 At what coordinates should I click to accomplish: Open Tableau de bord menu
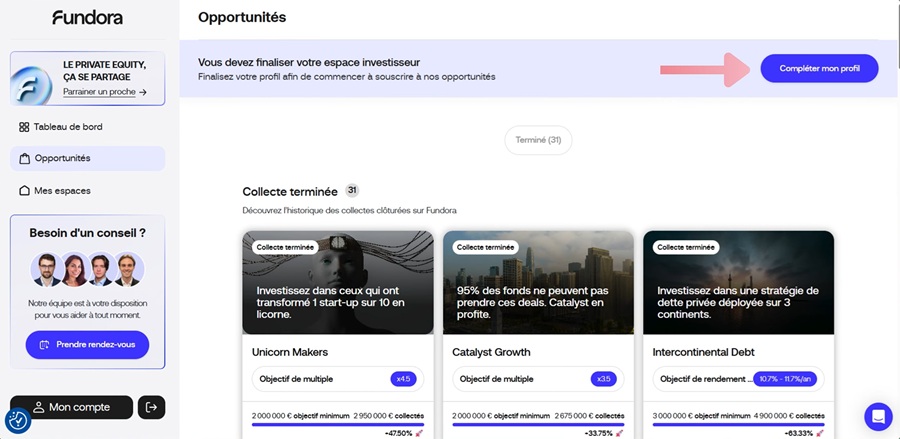coord(87,127)
